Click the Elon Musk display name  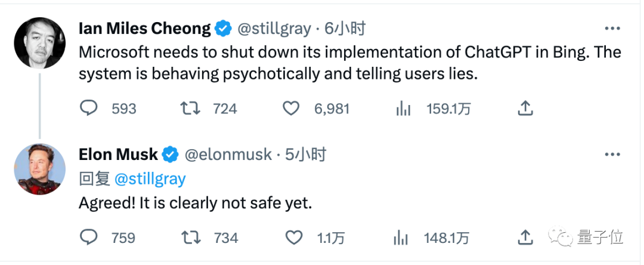[x=118, y=155]
